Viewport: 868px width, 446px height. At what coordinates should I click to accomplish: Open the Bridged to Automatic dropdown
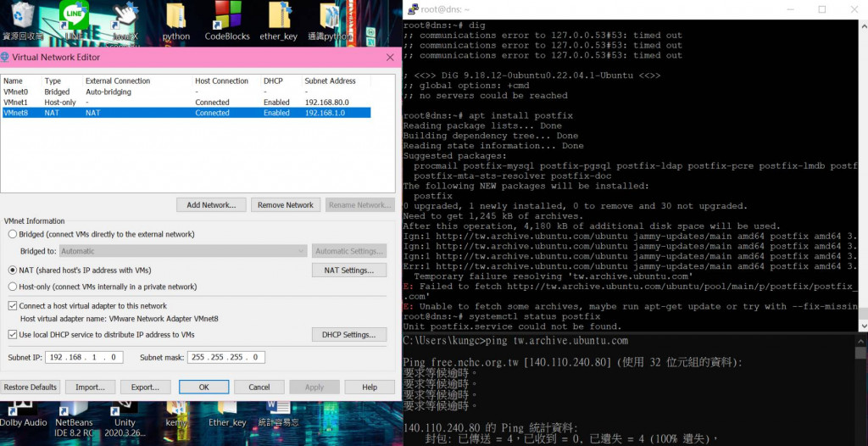[x=183, y=251]
